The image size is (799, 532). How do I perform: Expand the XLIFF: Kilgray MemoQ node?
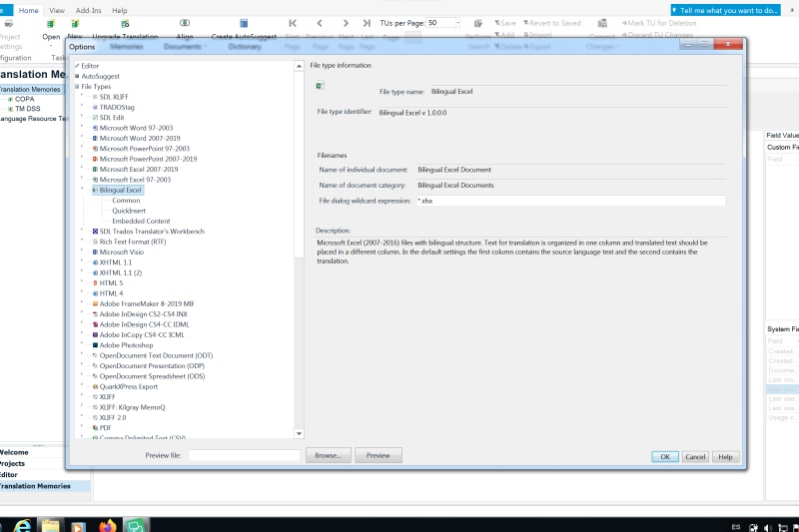[x=82, y=406]
